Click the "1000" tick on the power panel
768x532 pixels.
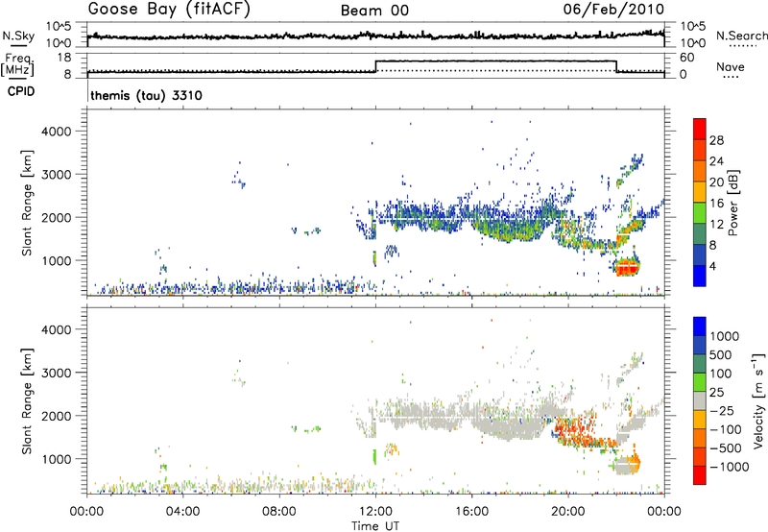point(56,260)
